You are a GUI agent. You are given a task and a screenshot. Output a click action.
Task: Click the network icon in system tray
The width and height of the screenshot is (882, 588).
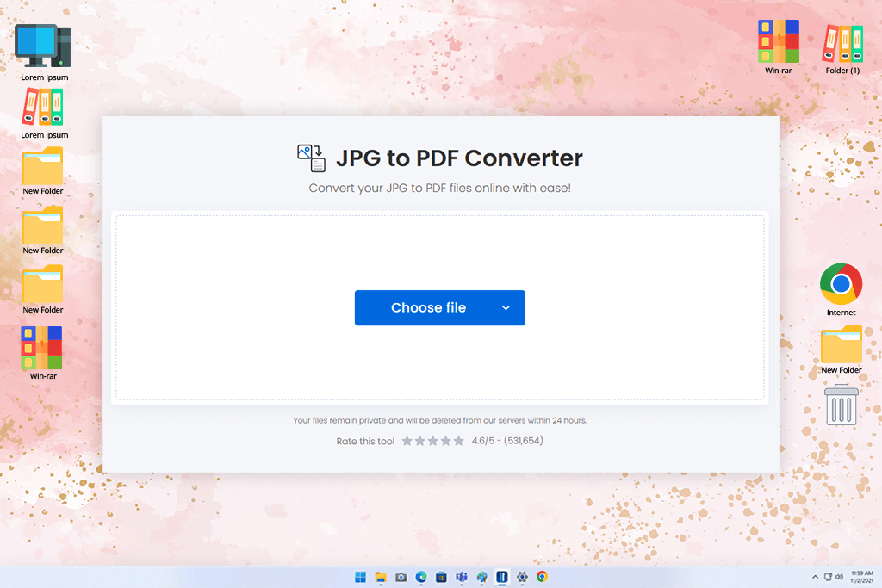tap(828, 577)
